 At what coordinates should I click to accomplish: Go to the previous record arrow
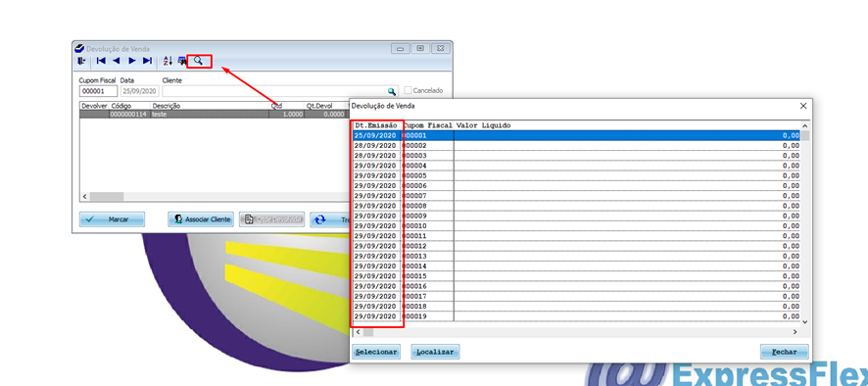pyautogui.click(x=117, y=61)
